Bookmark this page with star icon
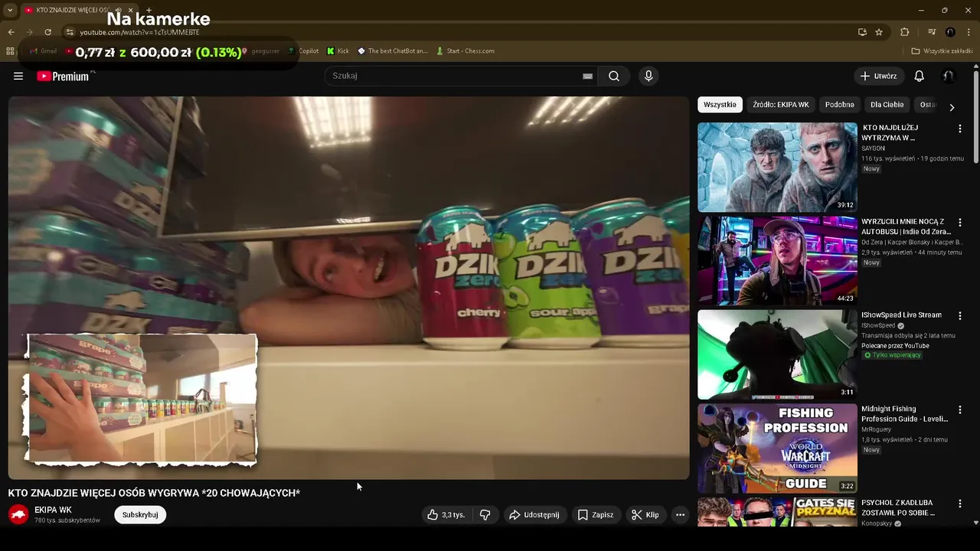 pos(879,32)
